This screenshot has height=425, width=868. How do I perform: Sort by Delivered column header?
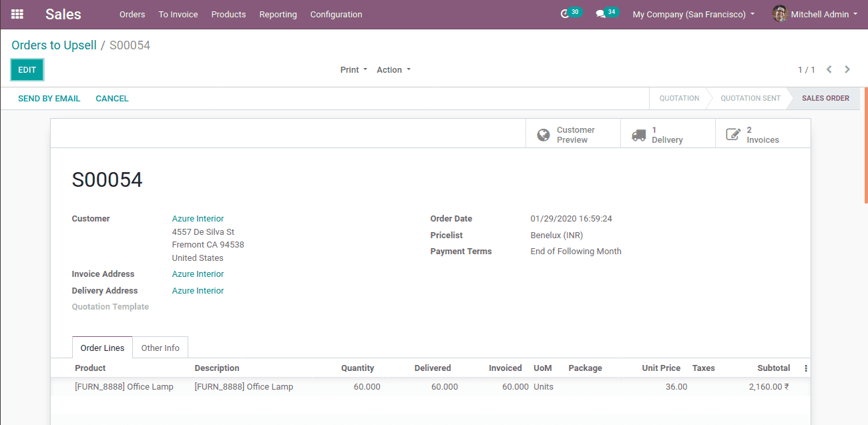click(x=433, y=368)
